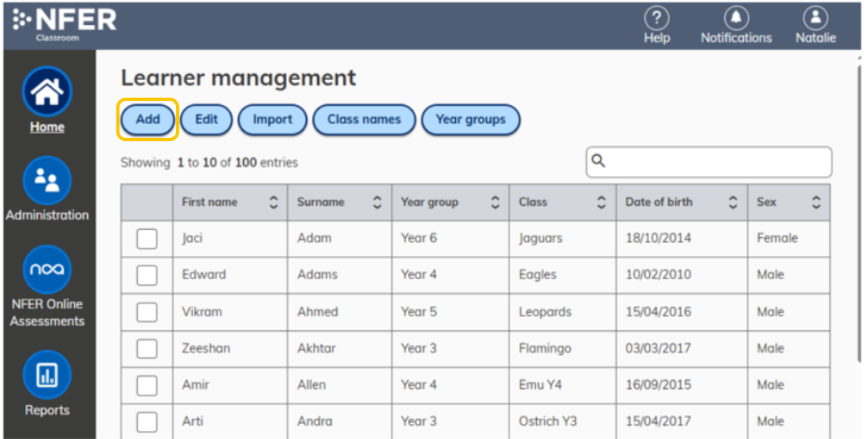Click the search magnifier icon

[598, 161]
